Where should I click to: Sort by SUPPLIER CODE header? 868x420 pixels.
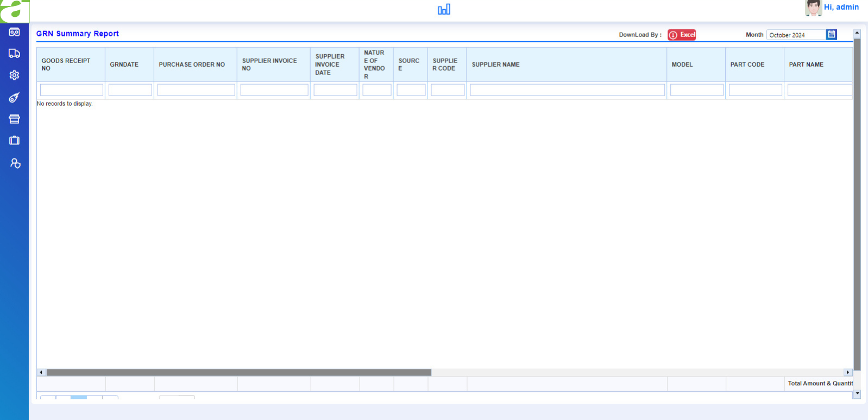[445, 65]
